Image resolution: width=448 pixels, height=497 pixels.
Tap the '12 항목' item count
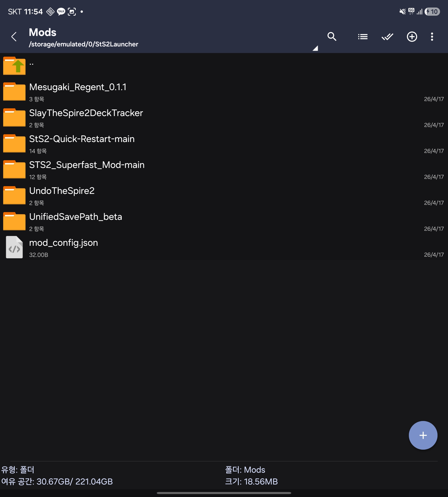pos(38,177)
